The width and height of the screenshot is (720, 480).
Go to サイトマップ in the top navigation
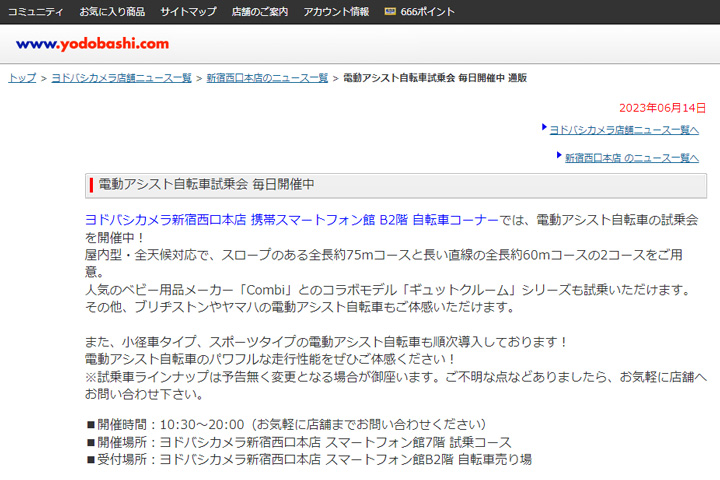pos(188,12)
